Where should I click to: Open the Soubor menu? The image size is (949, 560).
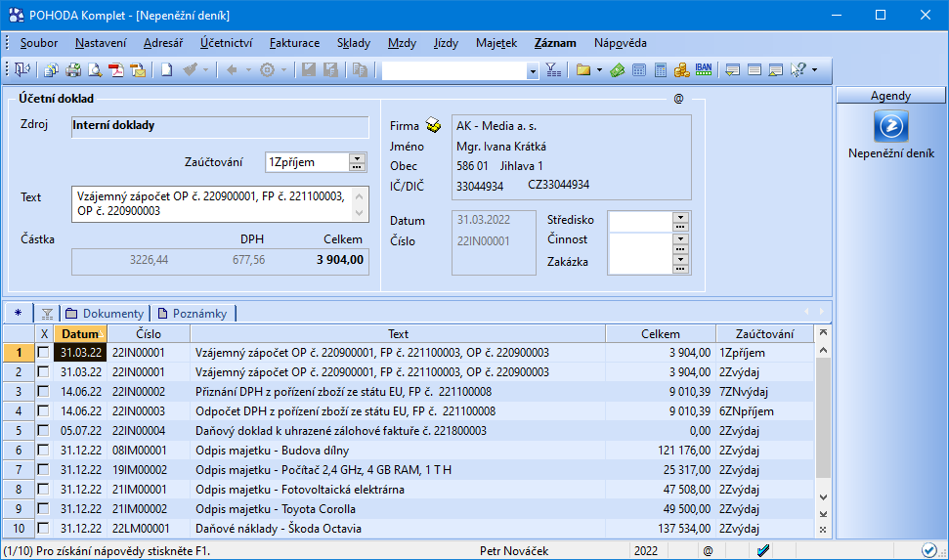coord(39,43)
